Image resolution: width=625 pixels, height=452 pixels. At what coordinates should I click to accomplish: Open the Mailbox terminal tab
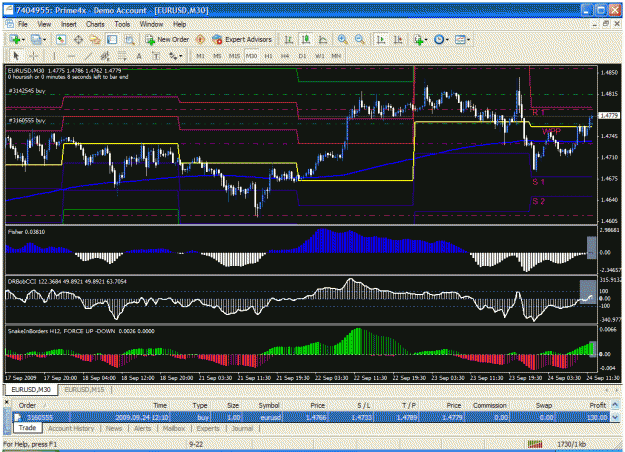pos(174,428)
